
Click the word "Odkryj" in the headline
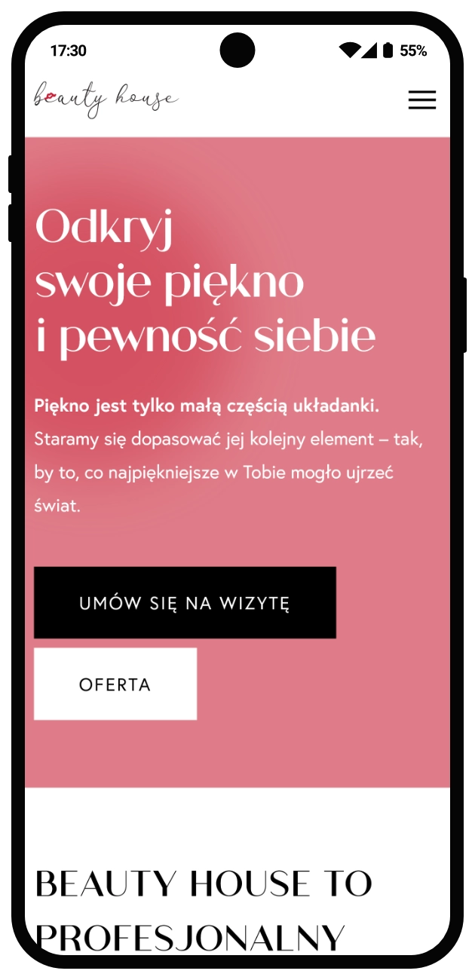(x=104, y=226)
